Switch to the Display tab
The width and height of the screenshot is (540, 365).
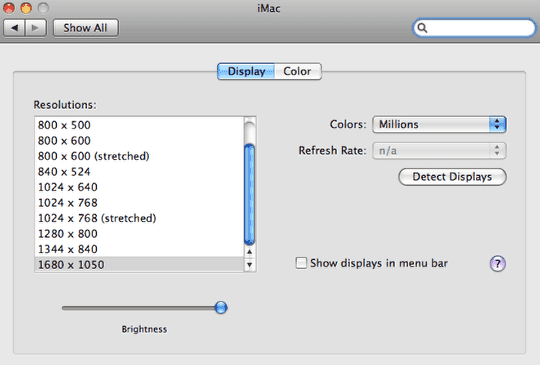(x=246, y=71)
